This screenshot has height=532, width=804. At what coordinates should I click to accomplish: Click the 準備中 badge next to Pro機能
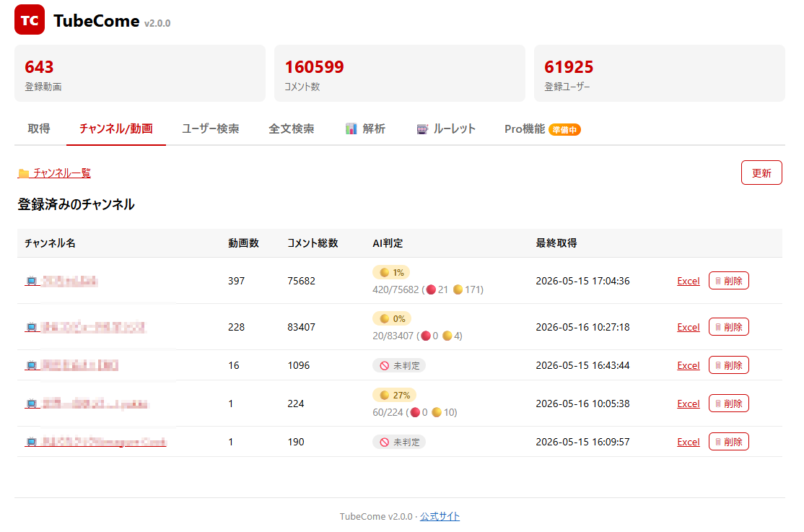564,130
